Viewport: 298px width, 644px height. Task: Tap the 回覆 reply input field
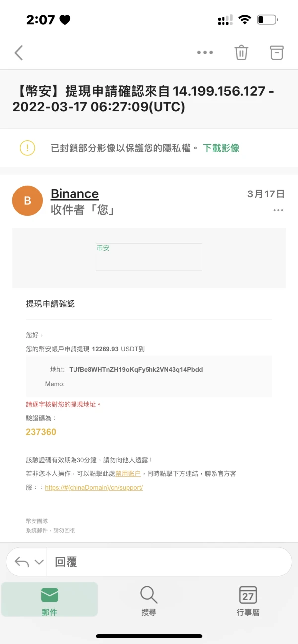(169, 562)
